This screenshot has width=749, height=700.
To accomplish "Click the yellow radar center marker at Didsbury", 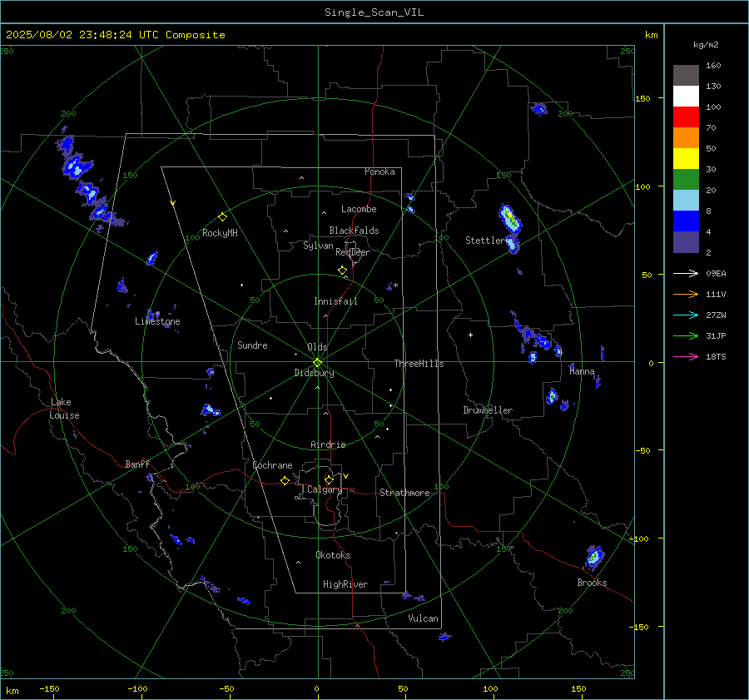I will (x=317, y=363).
